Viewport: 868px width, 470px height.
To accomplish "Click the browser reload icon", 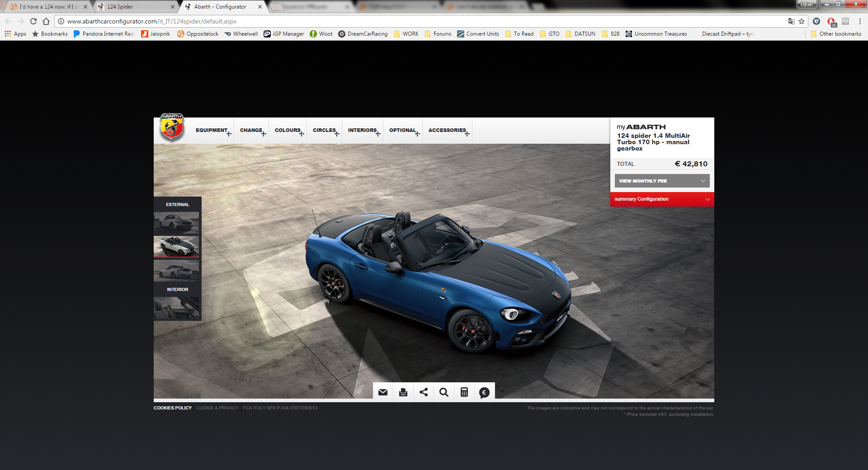I will tap(33, 21).
